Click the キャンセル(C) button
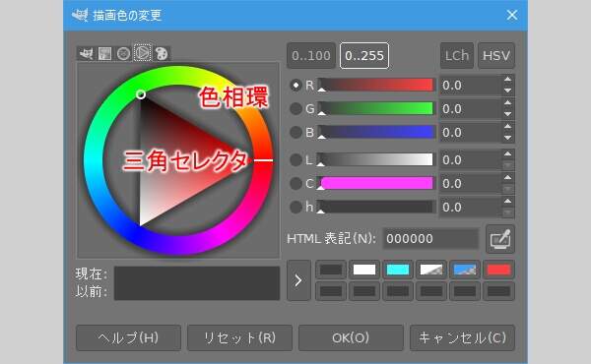This screenshot has width=591, height=364. tap(463, 338)
